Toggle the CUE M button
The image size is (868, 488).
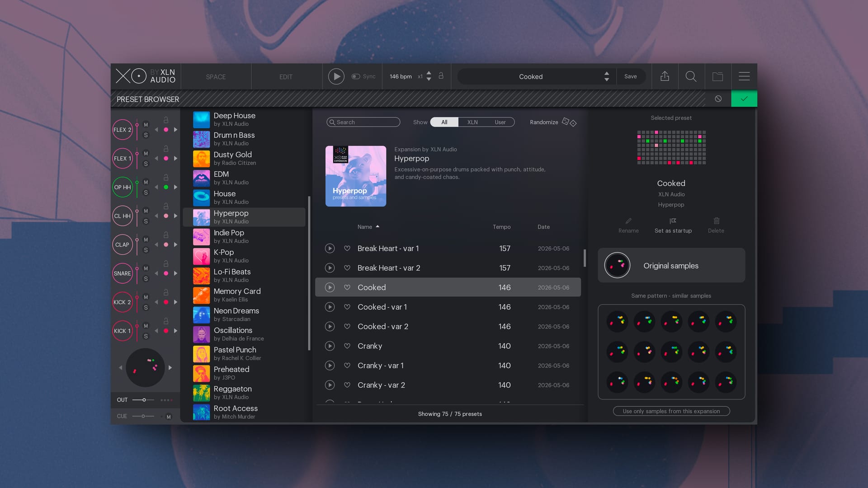coord(169,417)
